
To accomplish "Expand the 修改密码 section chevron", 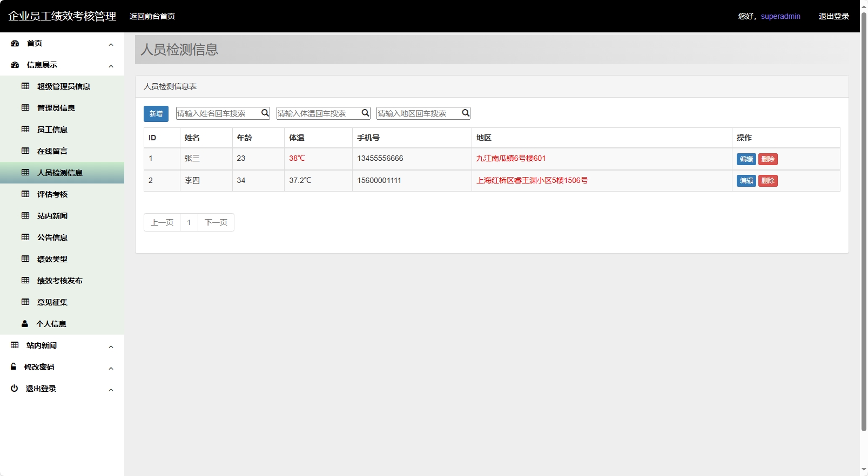I will click(x=111, y=368).
